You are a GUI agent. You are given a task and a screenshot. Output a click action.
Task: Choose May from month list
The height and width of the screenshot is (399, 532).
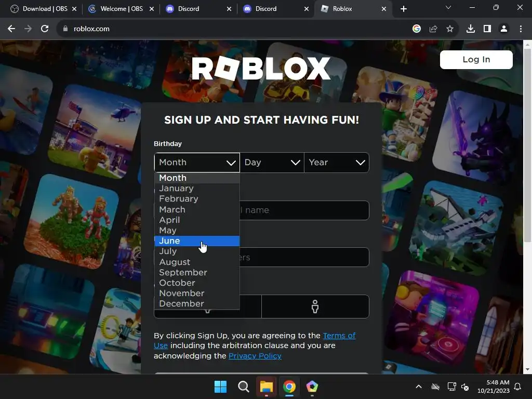[x=197, y=230]
